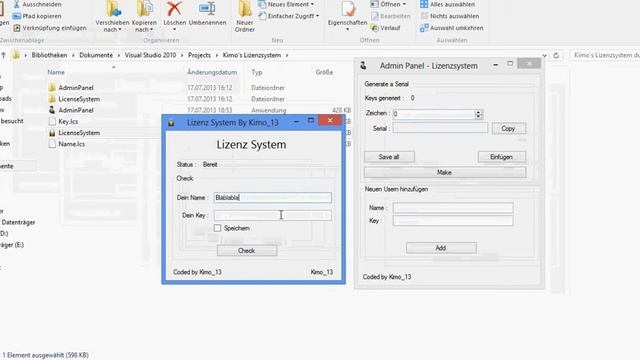The width and height of the screenshot is (640, 360).
Task: Click the Copy button in Admin Panel
Action: pos(509,129)
